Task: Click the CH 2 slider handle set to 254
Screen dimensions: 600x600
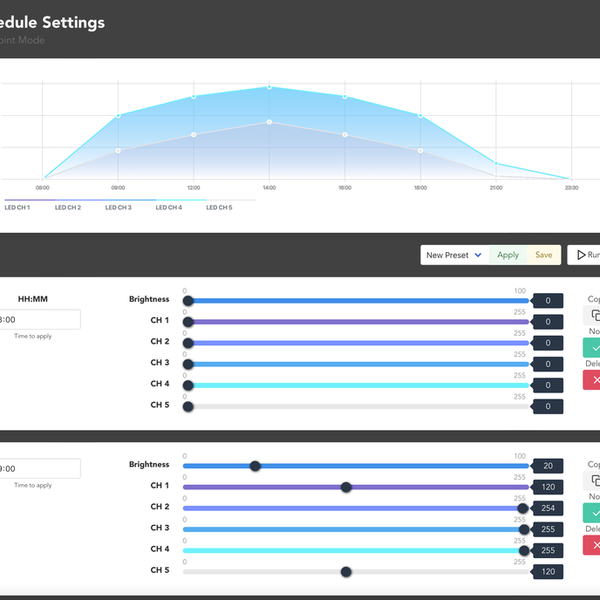Action: [x=523, y=509]
